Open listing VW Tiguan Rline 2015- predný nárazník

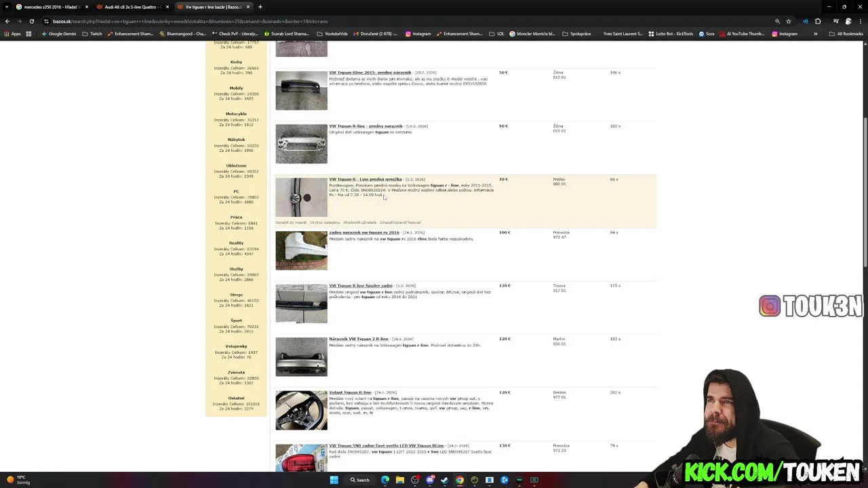point(370,73)
